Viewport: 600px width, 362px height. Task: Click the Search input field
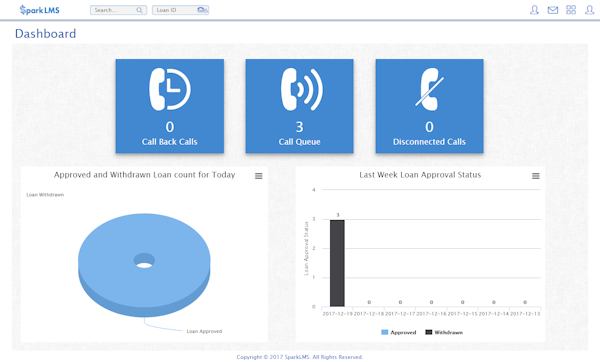click(x=118, y=10)
